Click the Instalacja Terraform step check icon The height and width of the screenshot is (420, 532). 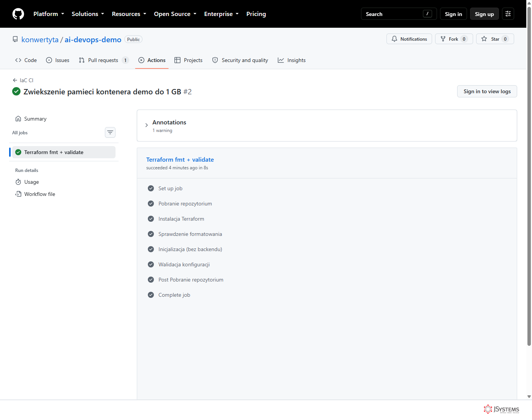point(151,219)
